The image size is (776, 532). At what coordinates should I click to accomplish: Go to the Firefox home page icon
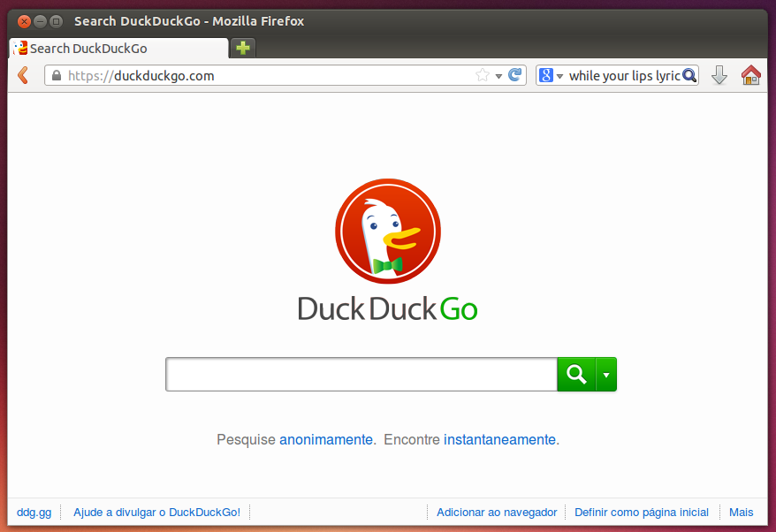point(750,75)
